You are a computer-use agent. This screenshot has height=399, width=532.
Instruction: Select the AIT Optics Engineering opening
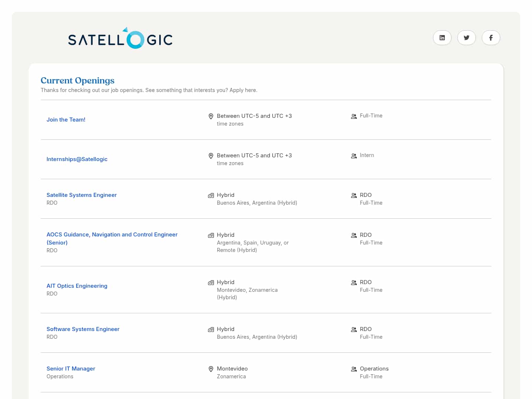(x=77, y=286)
